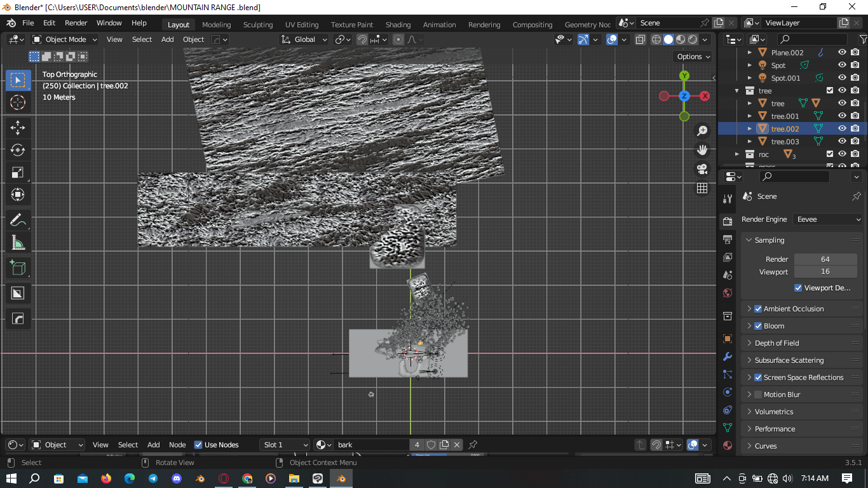The width and height of the screenshot is (868, 488).
Task: Select the Measure tool
Action: point(18,243)
